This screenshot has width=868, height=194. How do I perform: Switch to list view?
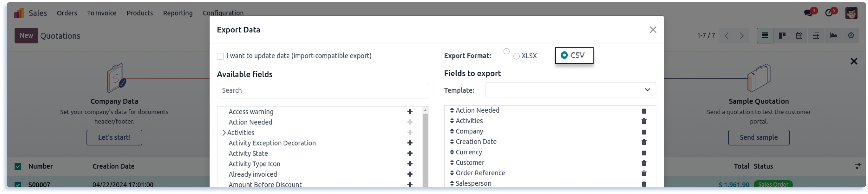pos(765,35)
